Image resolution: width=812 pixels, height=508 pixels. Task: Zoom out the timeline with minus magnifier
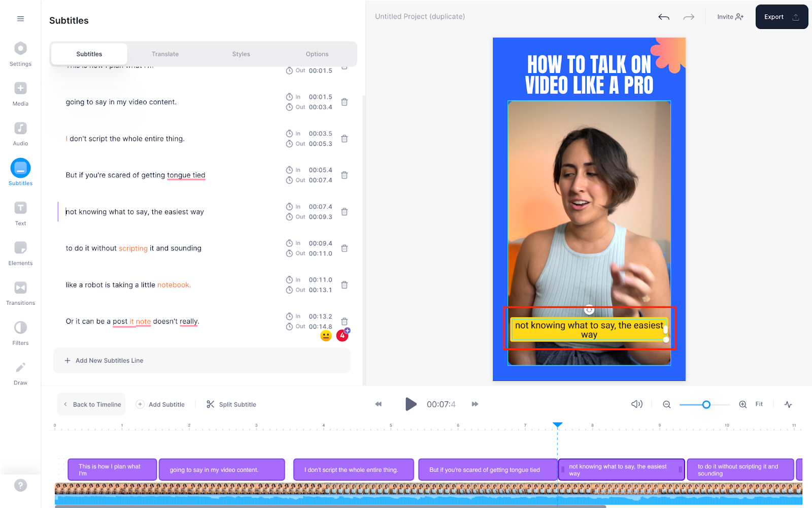point(667,404)
